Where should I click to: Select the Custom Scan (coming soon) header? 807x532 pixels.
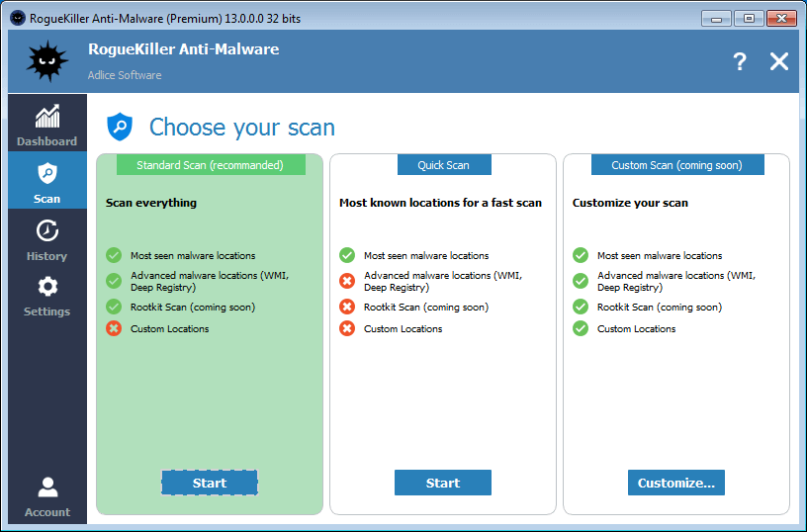[676, 165]
